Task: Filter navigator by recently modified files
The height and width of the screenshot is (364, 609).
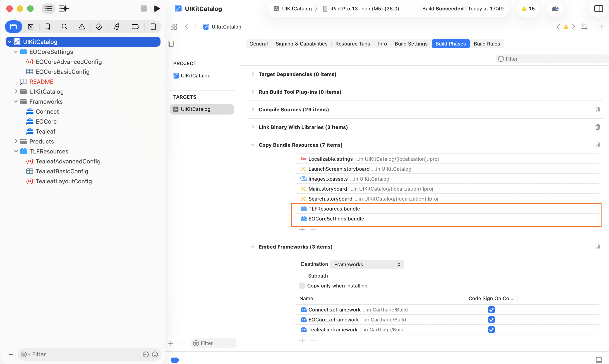Action: tap(146, 354)
